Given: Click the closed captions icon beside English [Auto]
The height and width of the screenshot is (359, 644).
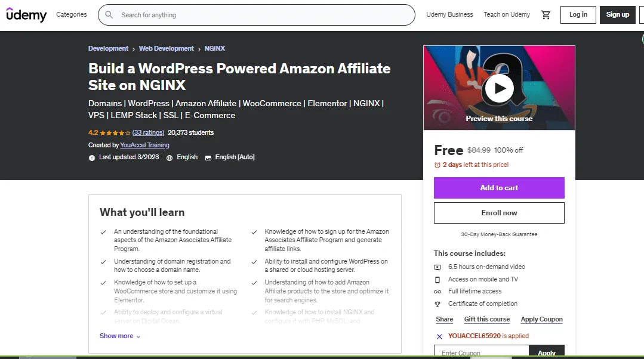Looking at the screenshot, I should click(208, 158).
